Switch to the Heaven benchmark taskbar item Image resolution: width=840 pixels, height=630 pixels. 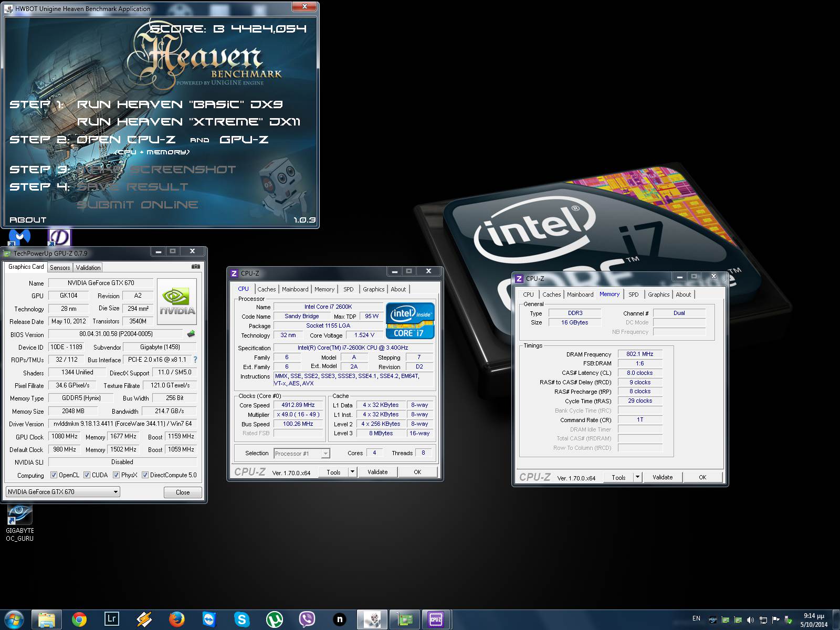pyautogui.click(x=372, y=620)
